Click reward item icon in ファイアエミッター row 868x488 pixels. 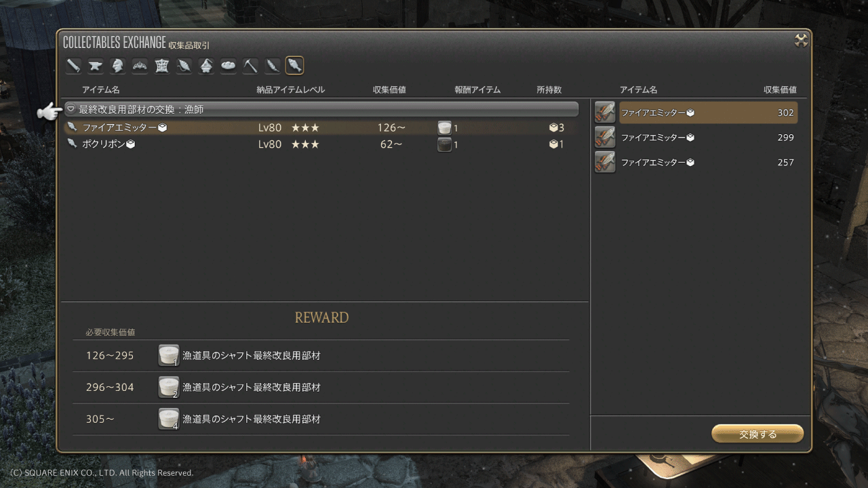click(x=444, y=127)
